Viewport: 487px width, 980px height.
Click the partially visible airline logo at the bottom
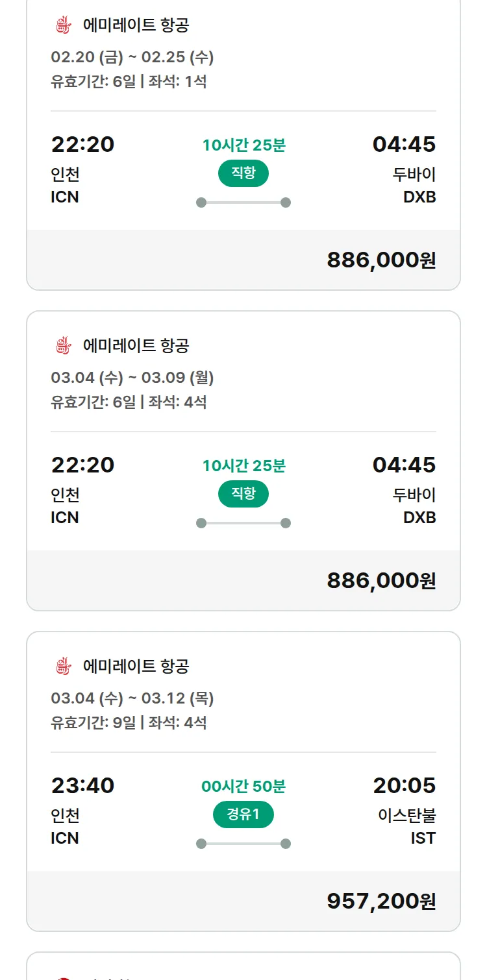click(62, 975)
